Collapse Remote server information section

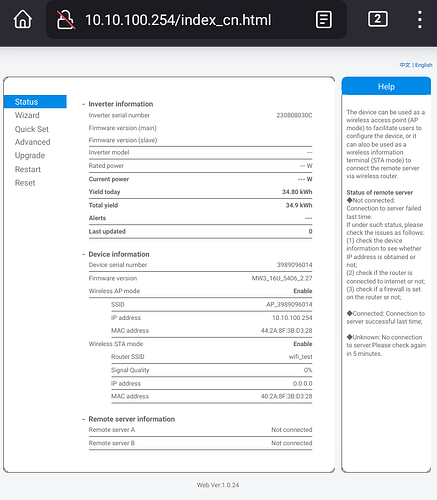pos(83,419)
